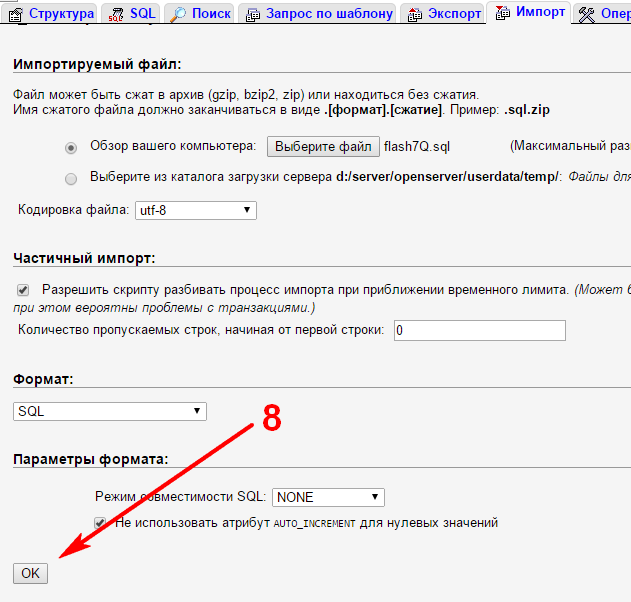631x602 pixels.
Task: Open the Кодировка файла utf-8 dropdown
Action: coord(196,210)
